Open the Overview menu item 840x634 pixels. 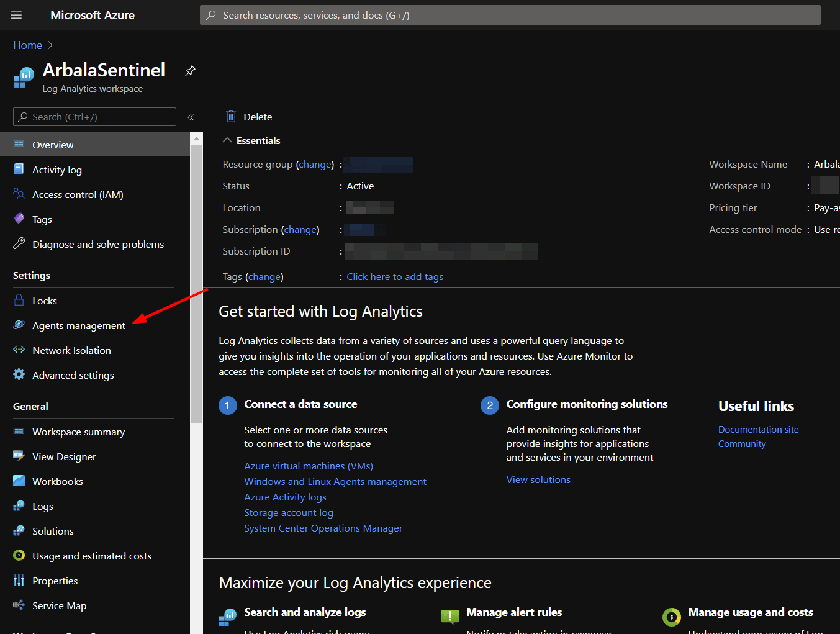click(x=95, y=144)
